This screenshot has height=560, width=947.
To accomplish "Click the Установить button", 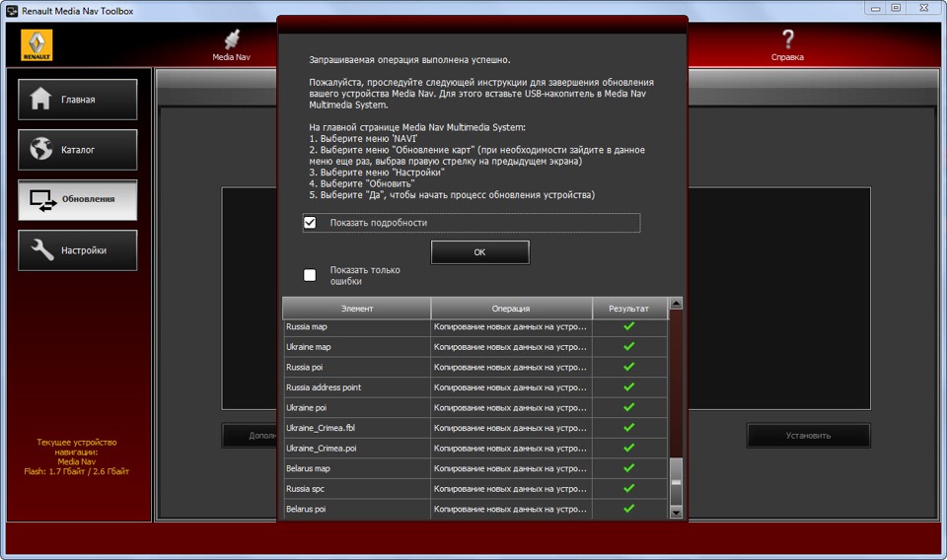I will click(808, 435).
